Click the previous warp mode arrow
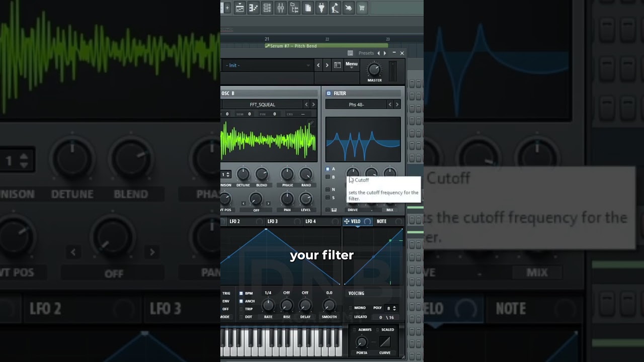The height and width of the screenshot is (362, 644). tap(244, 204)
